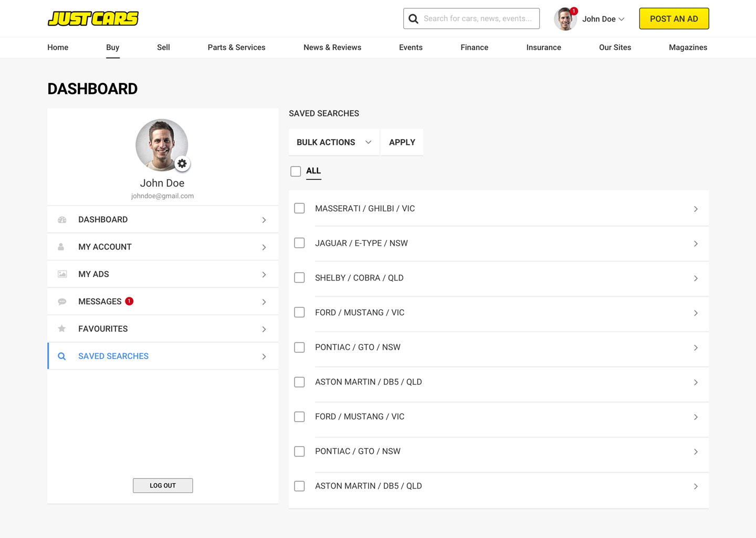756x538 pixels.
Task: Open Parts & Services navigation item
Action: tap(236, 47)
